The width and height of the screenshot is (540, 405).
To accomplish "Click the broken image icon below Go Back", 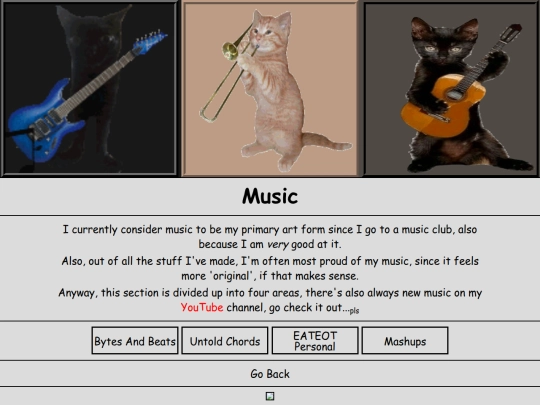I will [270, 396].
